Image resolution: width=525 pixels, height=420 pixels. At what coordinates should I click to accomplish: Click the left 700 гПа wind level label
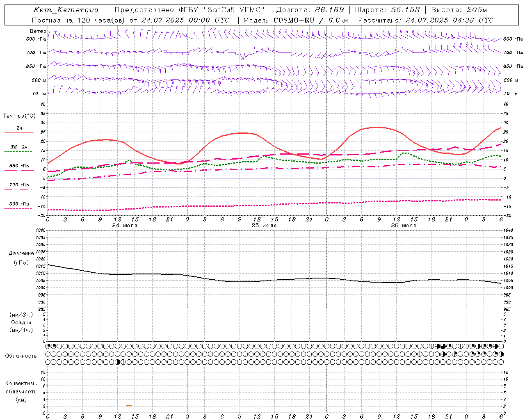[36, 52]
